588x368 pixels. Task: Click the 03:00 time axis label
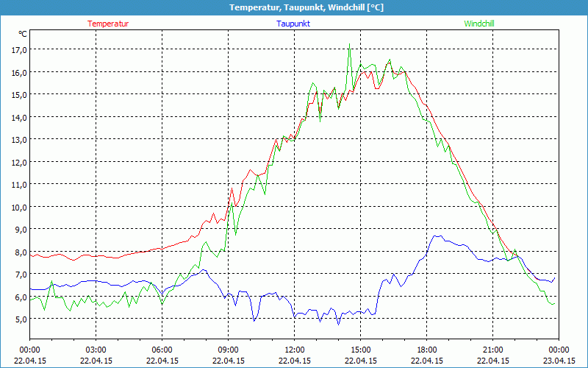96,350
